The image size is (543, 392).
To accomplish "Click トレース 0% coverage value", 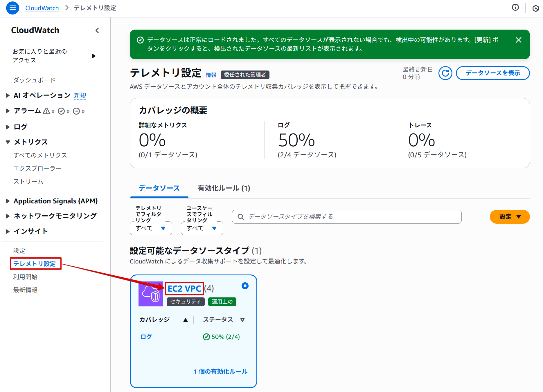I will point(422,140).
